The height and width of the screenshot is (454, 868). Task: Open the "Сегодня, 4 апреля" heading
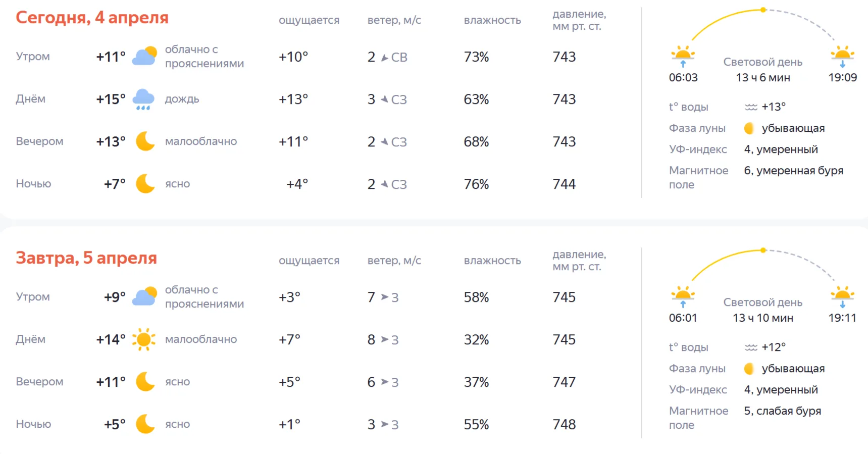(92, 18)
